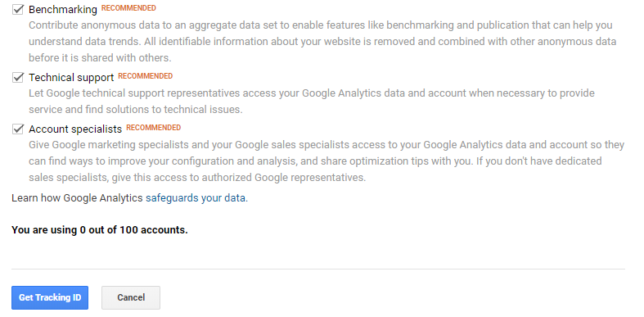Uncheck the Benchmarking checkbox
Viewport: 644px width, 317px height.
point(18,9)
